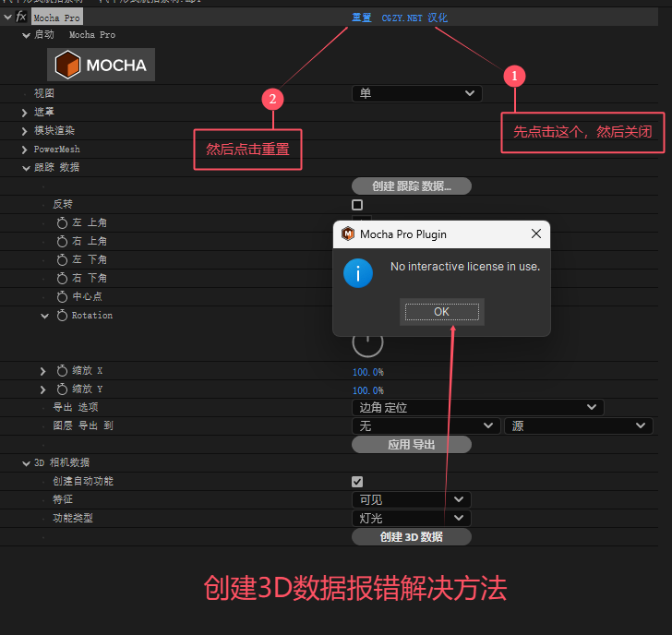672x635 pixels.
Task: Collapse the 启动 Mocha Pro section
Action: [x=26, y=35]
